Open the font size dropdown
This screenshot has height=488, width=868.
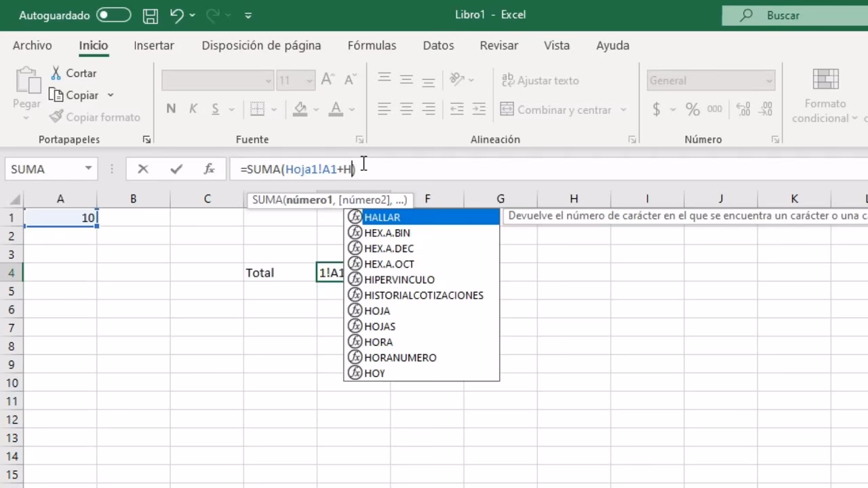(x=309, y=80)
